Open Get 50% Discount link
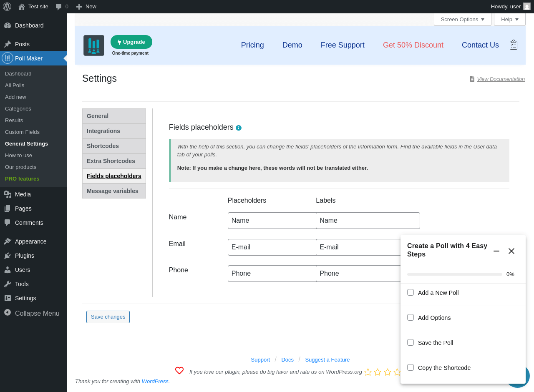 click(413, 45)
